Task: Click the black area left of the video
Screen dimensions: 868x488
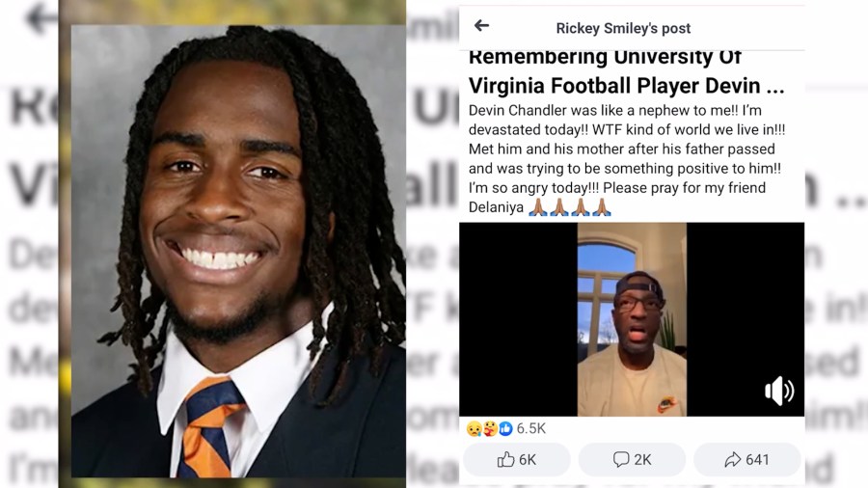Action: click(518, 319)
